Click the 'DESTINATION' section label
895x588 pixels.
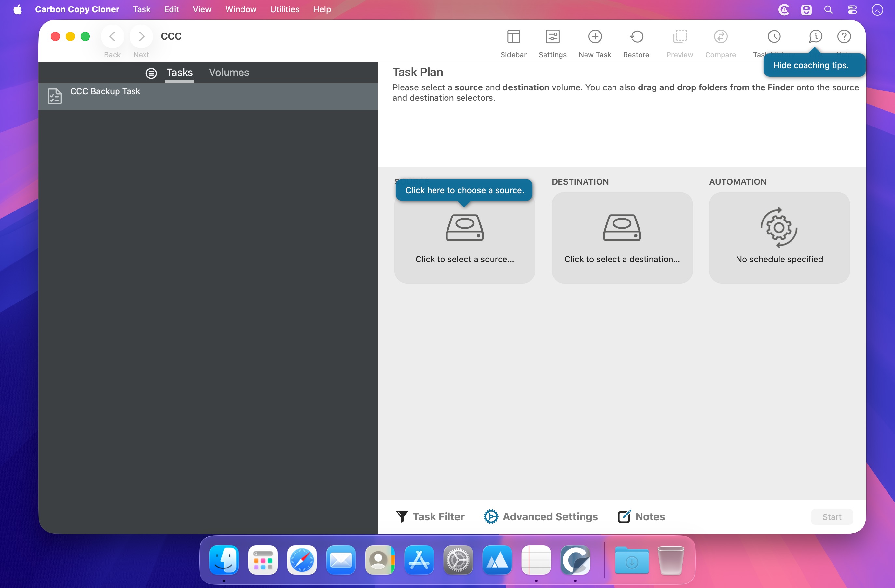(x=580, y=182)
